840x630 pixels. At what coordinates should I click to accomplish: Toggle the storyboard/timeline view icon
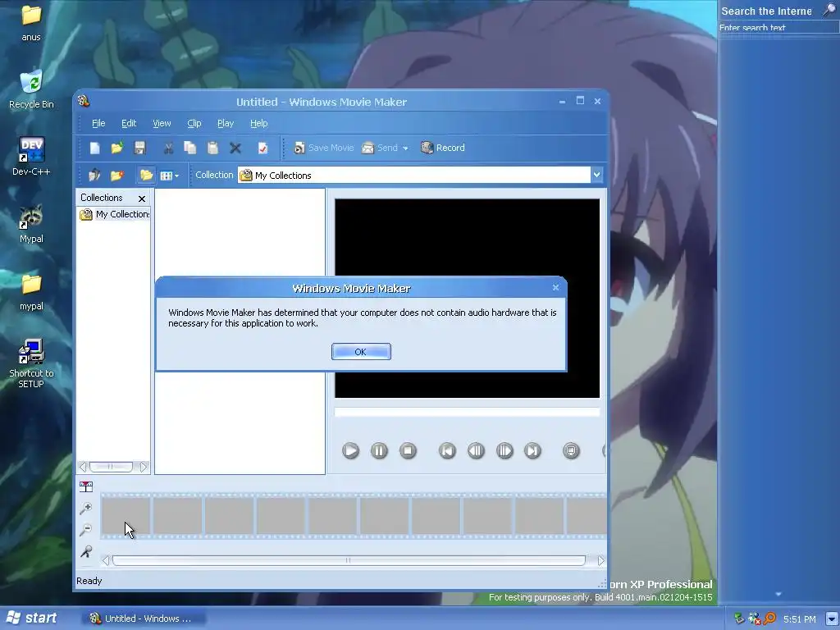click(x=85, y=486)
